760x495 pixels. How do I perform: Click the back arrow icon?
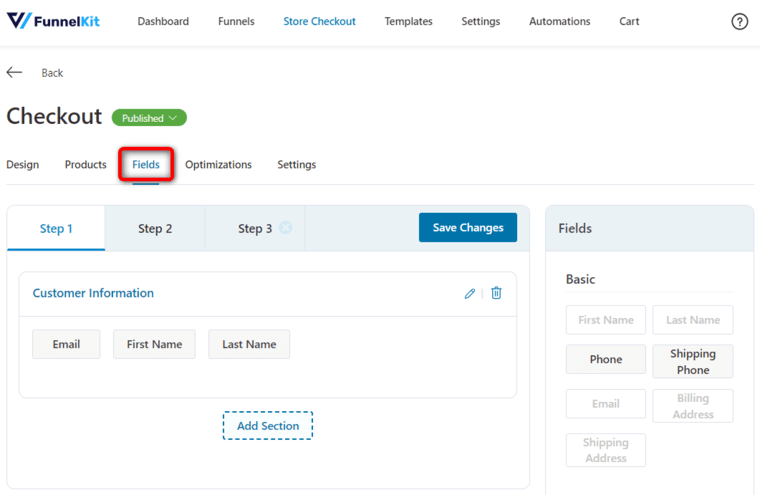click(x=15, y=73)
